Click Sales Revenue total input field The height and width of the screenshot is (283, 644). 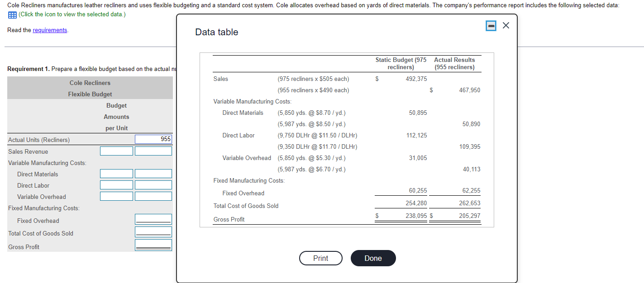[x=153, y=151]
